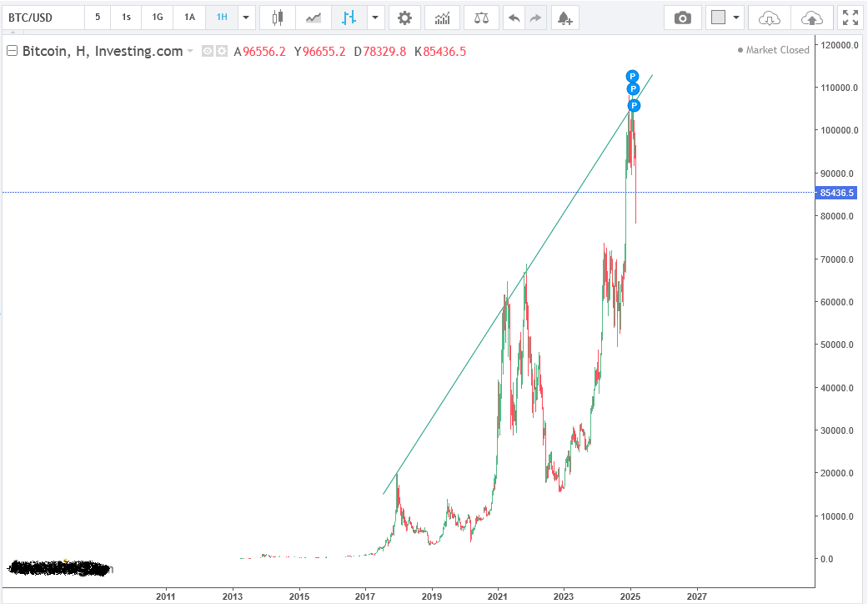Hide the Bitcoin series using the eye icon
The height and width of the screenshot is (604, 868).
(x=208, y=51)
